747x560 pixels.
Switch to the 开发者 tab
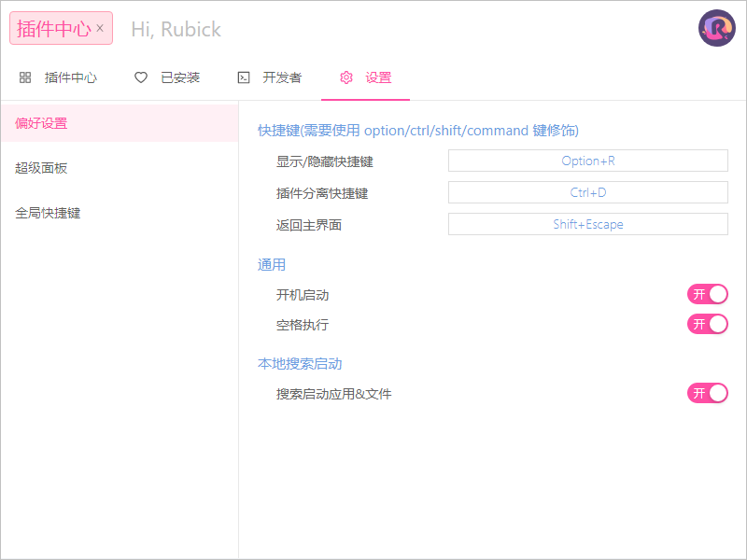(270, 77)
